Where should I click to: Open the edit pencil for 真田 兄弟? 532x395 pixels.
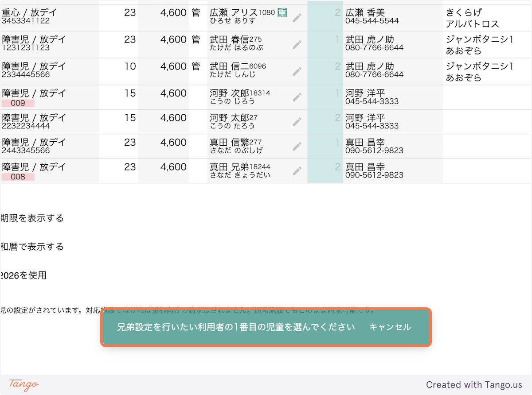pyautogui.click(x=297, y=171)
